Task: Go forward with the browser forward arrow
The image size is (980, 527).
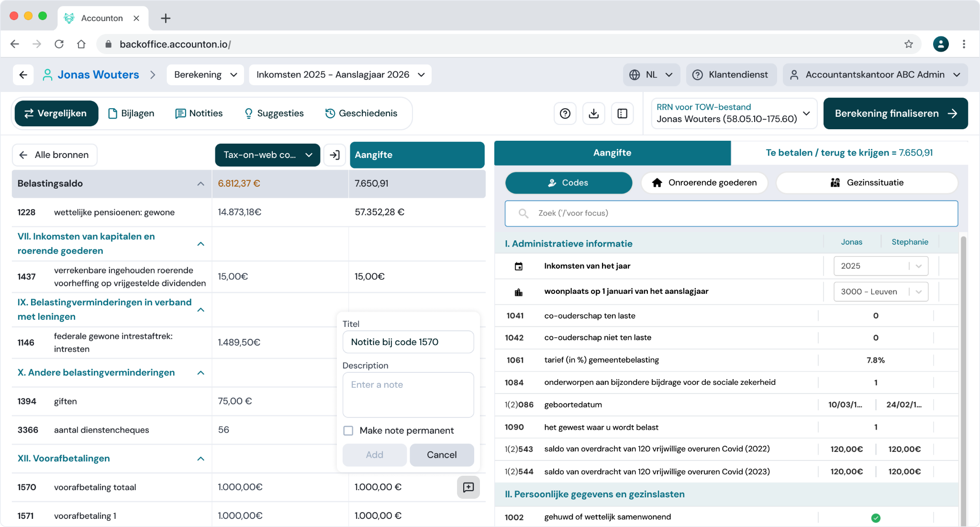Action: [x=37, y=44]
